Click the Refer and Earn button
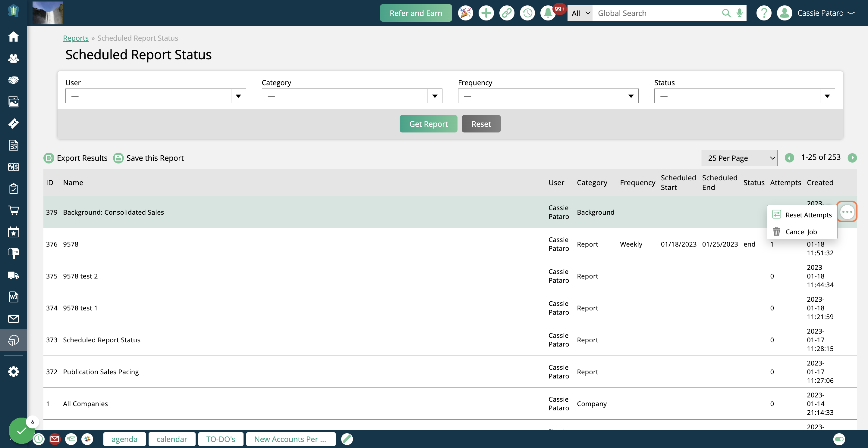This screenshot has height=448, width=868. pyautogui.click(x=416, y=13)
